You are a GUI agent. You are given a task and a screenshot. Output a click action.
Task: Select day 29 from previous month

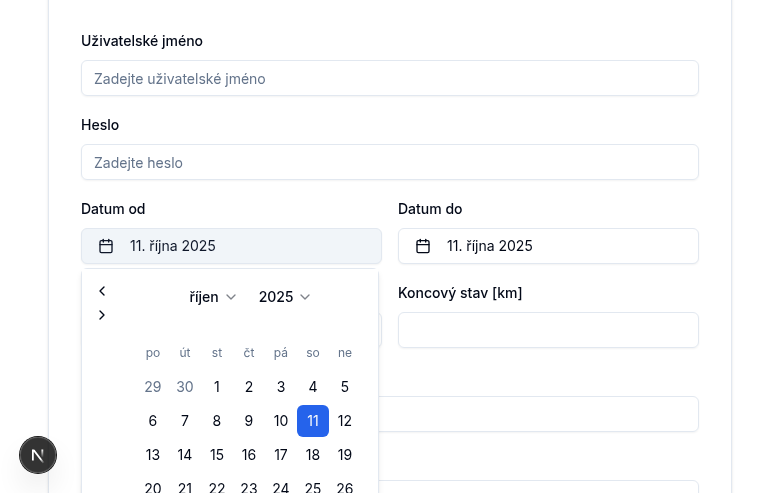[x=153, y=387]
